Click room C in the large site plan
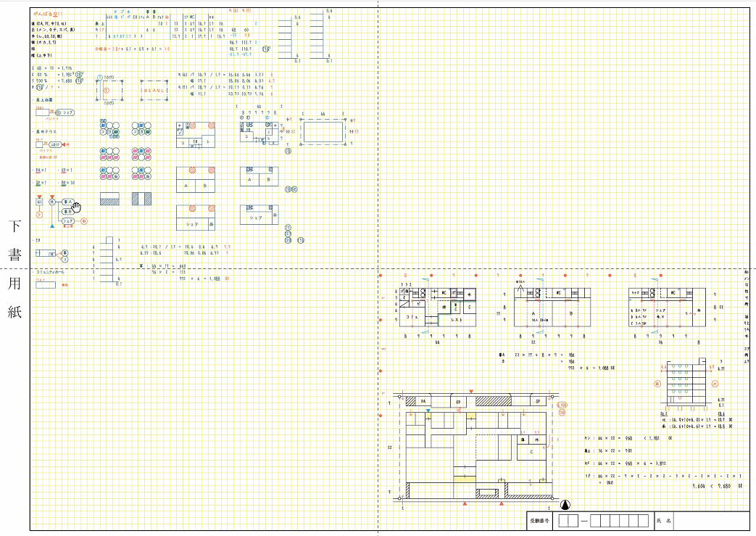The width and height of the screenshot is (756, 536). (532, 452)
